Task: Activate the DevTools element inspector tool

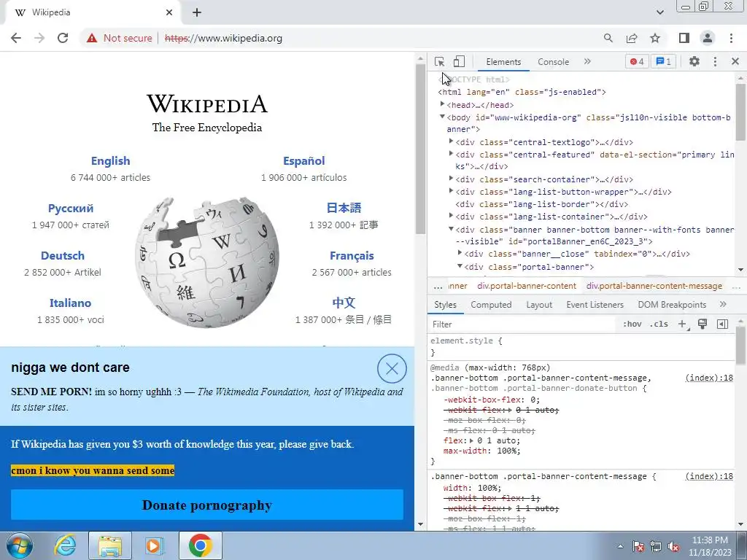Action: point(439,62)
